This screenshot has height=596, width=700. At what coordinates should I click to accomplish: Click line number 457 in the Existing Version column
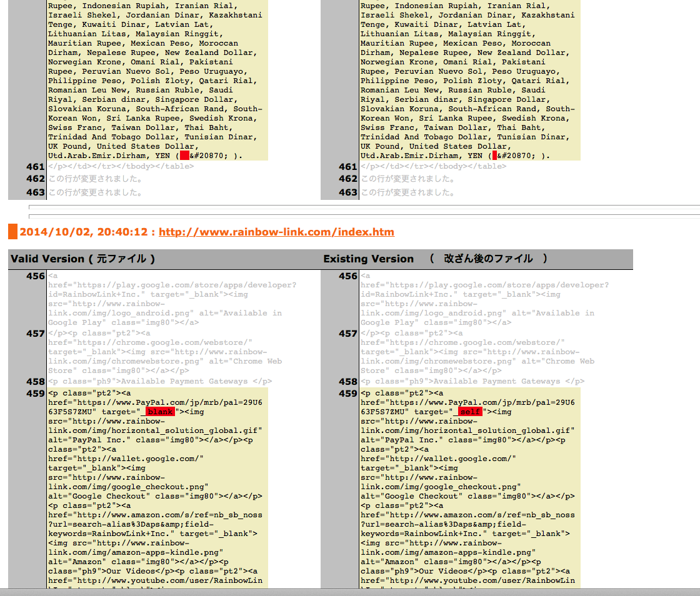click(347, 334)
